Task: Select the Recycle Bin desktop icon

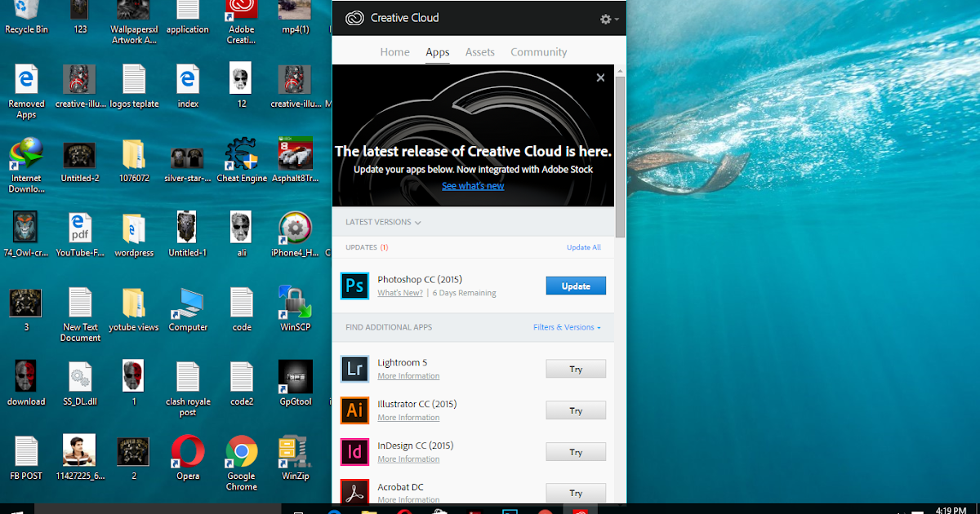Action: 26,17
